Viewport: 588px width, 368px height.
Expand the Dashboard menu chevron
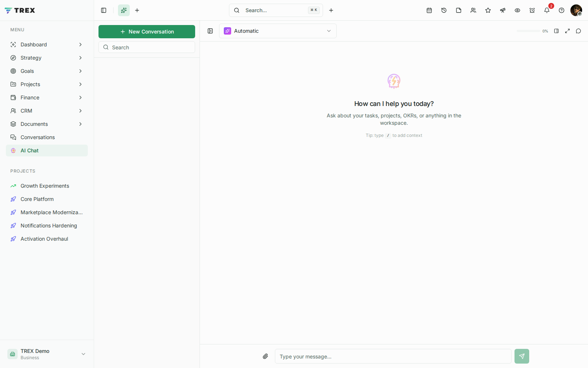tap(80, 45)
